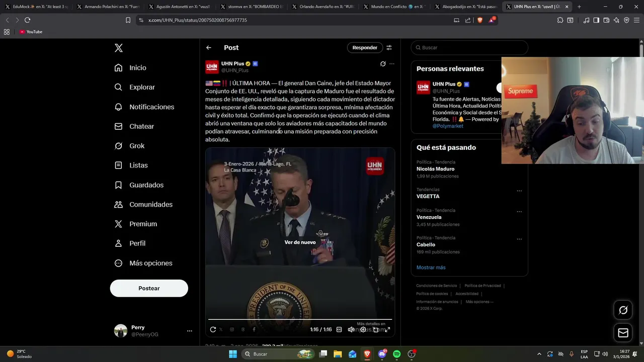
Task: Click the Postear button
Action: (149, 288)
